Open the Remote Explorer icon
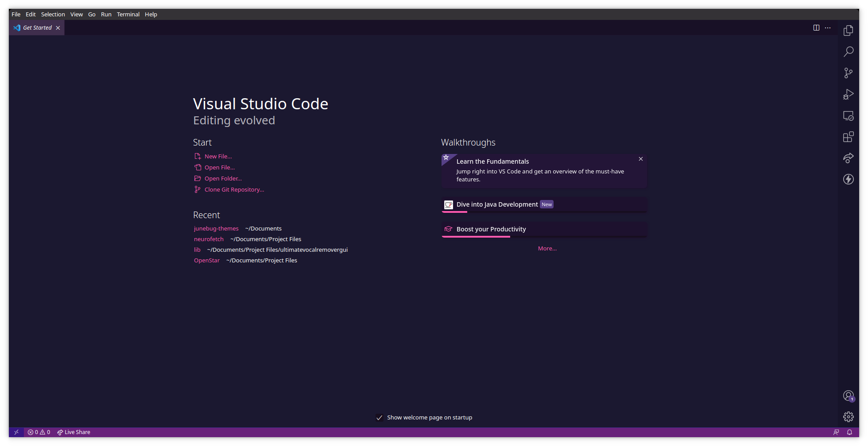The width and height of the screenshot is (868, 446). point(848,115)
